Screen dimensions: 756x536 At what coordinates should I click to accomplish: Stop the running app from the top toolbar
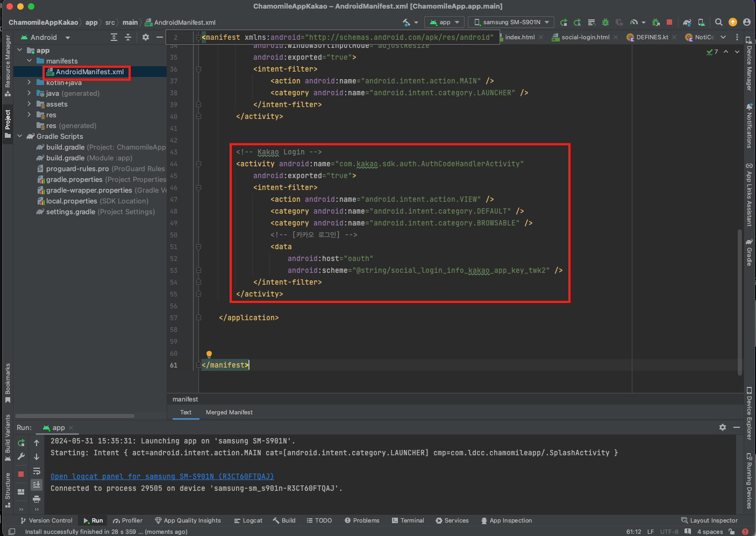pos(669,22)
